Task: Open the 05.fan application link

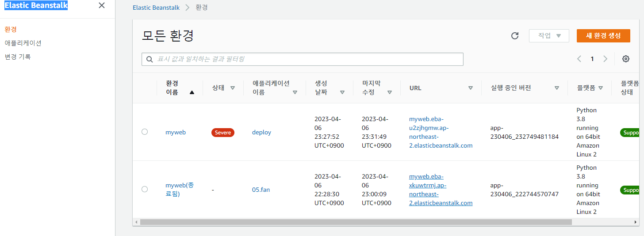Action: [261, 190]
